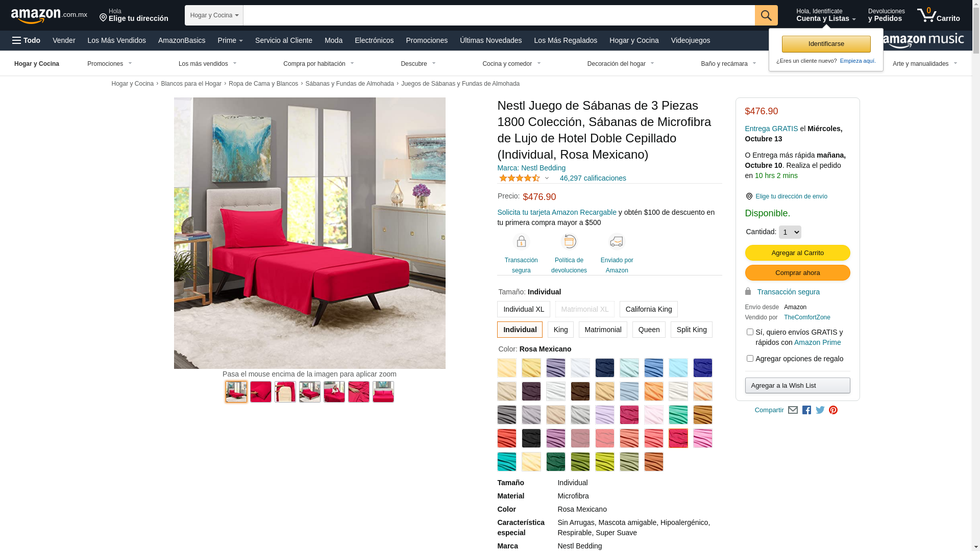The image size is (980, 551).
Task: Expand Cuenta y Listas menu
Action: click(826, 15)
